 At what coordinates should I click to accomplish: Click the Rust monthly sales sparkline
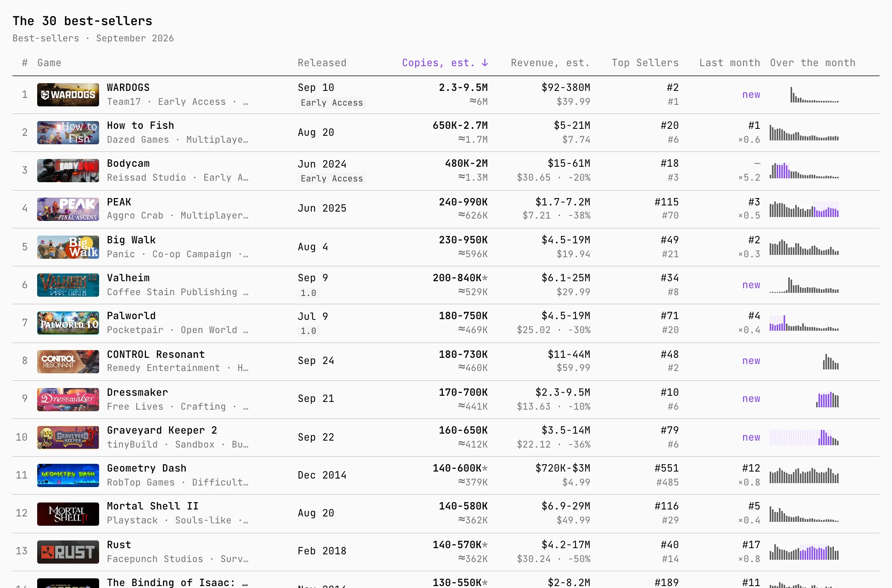[x=804, y=552]
